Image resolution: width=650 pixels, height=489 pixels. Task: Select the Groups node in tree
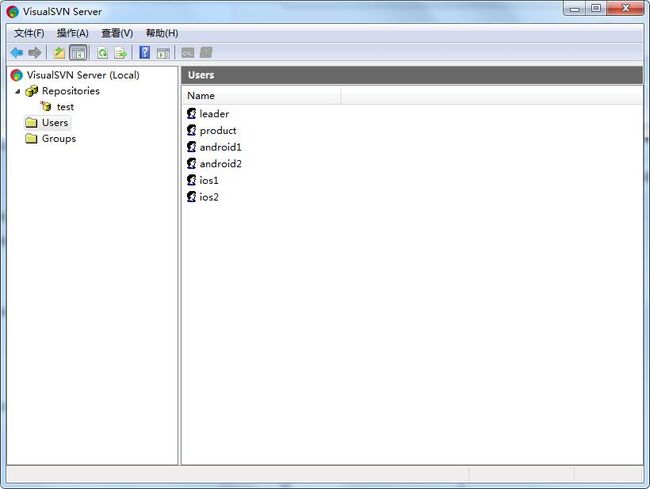click(x=59, y=138)
